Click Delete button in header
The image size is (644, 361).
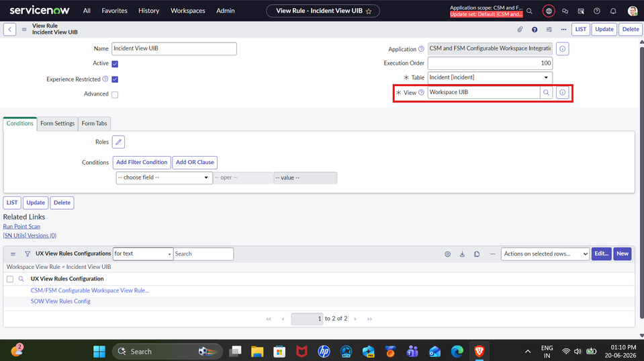click(x=631, y=29)
